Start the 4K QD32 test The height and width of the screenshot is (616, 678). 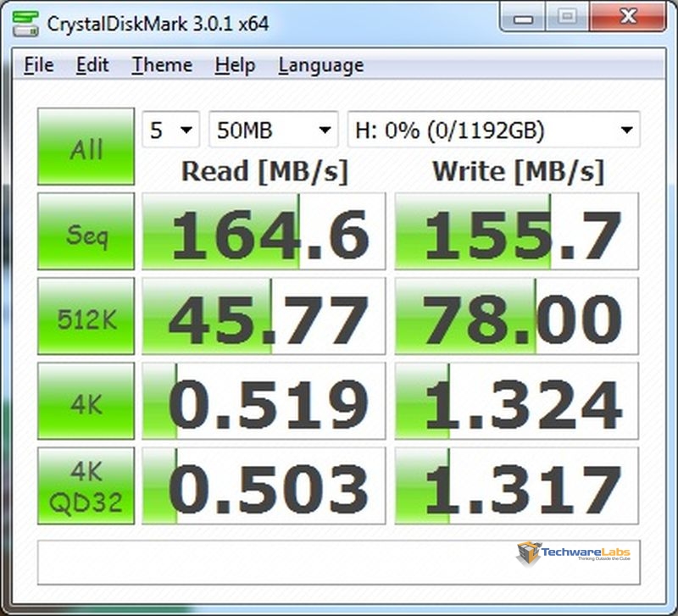pyautogui.click(x=86, y=486)
